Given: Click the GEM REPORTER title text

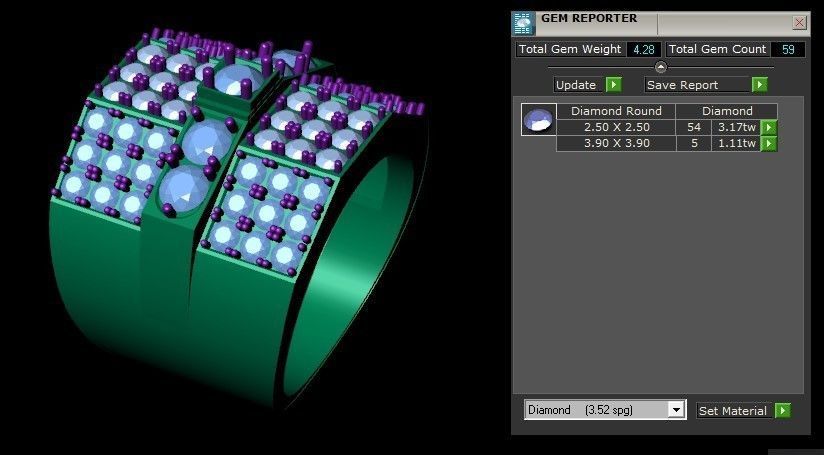Looking at the screenshot, I should click(x=589, y=18).
